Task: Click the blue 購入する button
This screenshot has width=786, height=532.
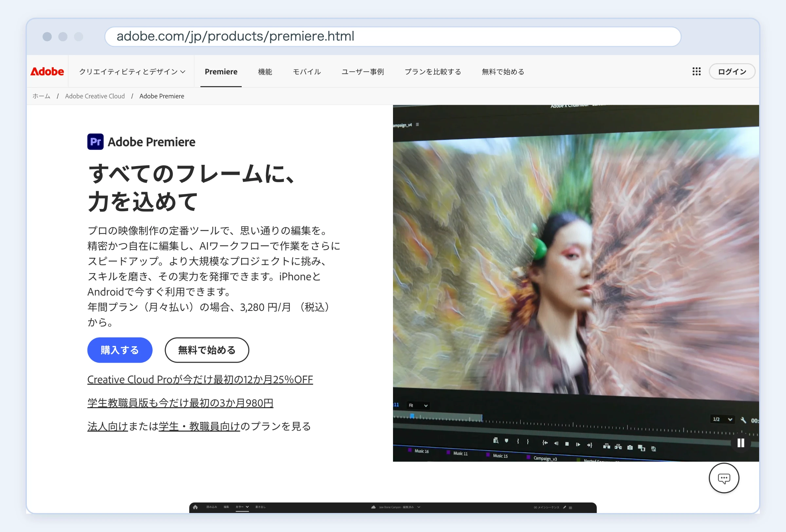Action: [x=120, y=350]
